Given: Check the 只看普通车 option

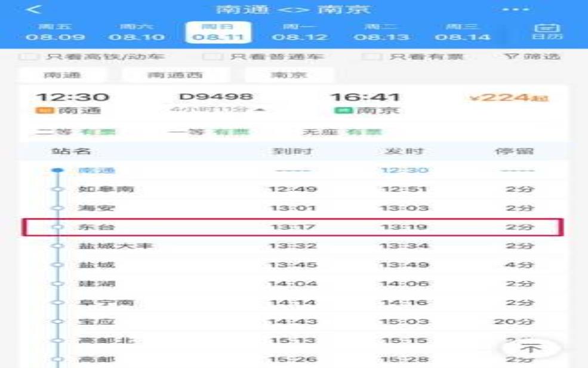Looking at the screenshot, I should (x=210, y=57).
